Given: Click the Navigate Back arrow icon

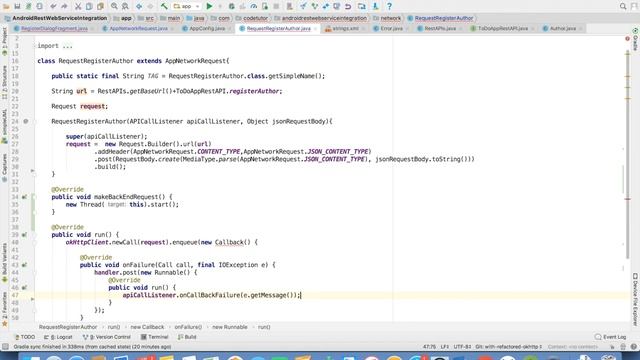Looking at the screenshot, I should (139, 6).
